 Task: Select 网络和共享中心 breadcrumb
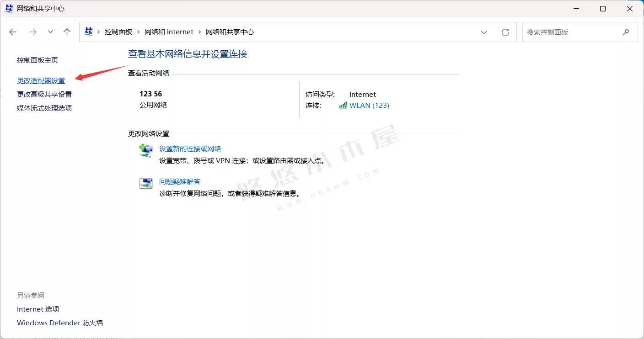pos(230,32)
